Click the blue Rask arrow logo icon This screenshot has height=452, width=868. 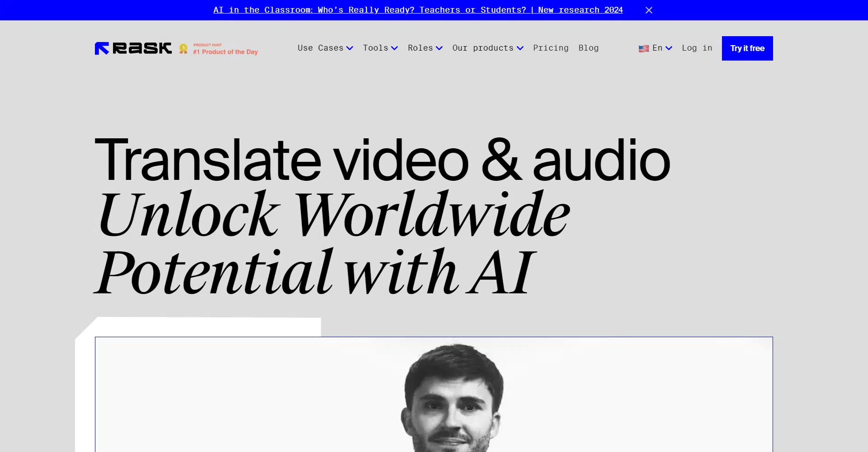tap(102, 48)
